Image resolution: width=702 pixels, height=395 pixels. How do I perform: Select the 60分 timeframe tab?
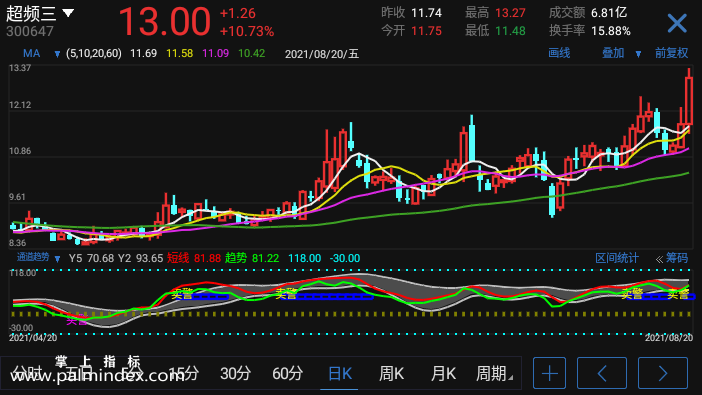tap(287, 373)
